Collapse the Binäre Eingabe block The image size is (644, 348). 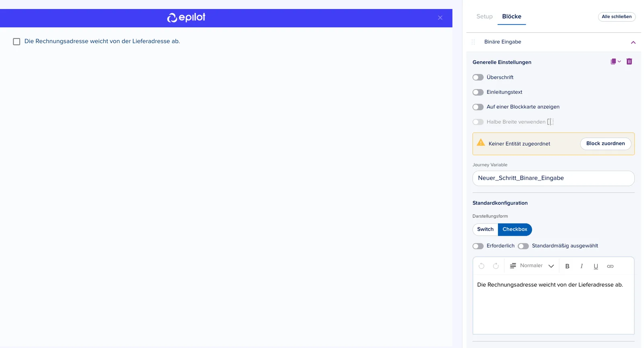pyautogui.click(x=633, y=42)
